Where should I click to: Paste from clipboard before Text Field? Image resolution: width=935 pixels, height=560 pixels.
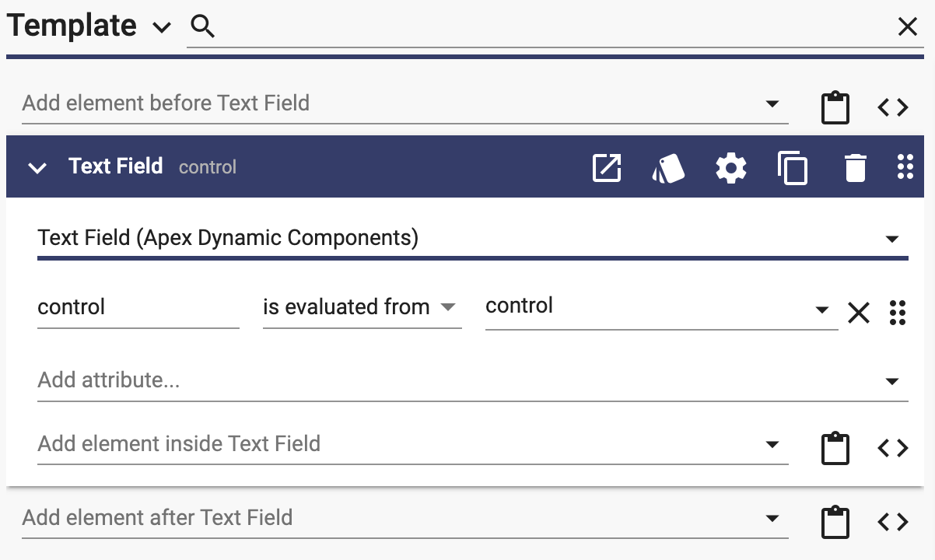[835, 107]
